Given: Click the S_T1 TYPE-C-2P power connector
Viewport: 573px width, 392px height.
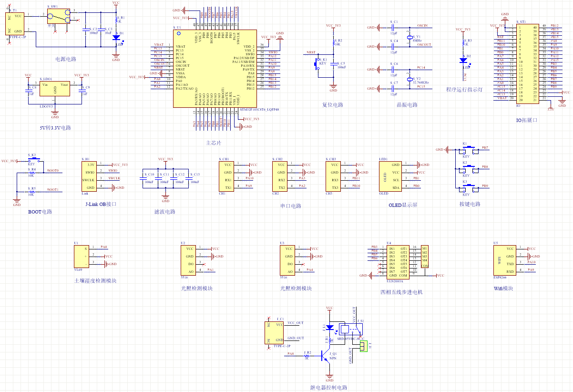Looking at the screenshot, I should tap(15, 23).
